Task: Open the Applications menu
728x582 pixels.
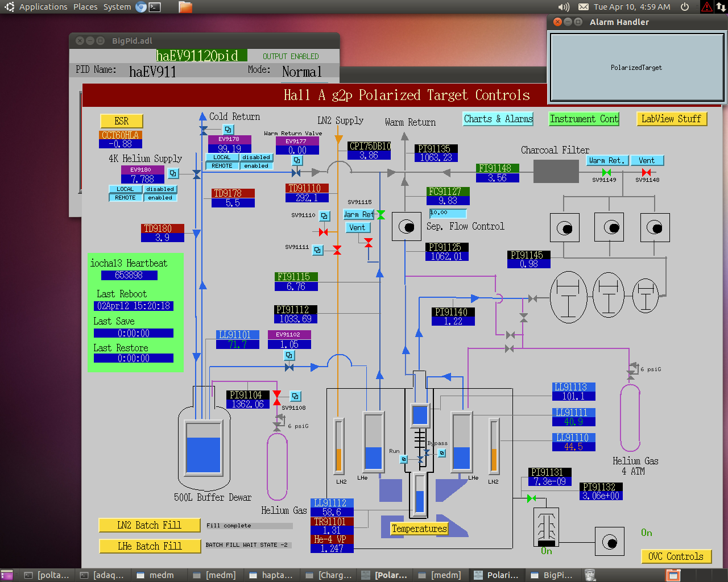Action: [x=43, y=7]
